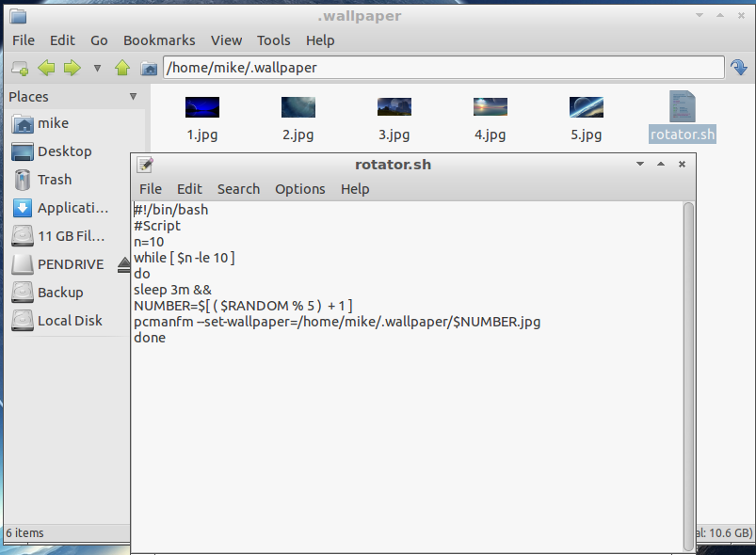Minimize the rotator.sh editor window

[640, 164]
